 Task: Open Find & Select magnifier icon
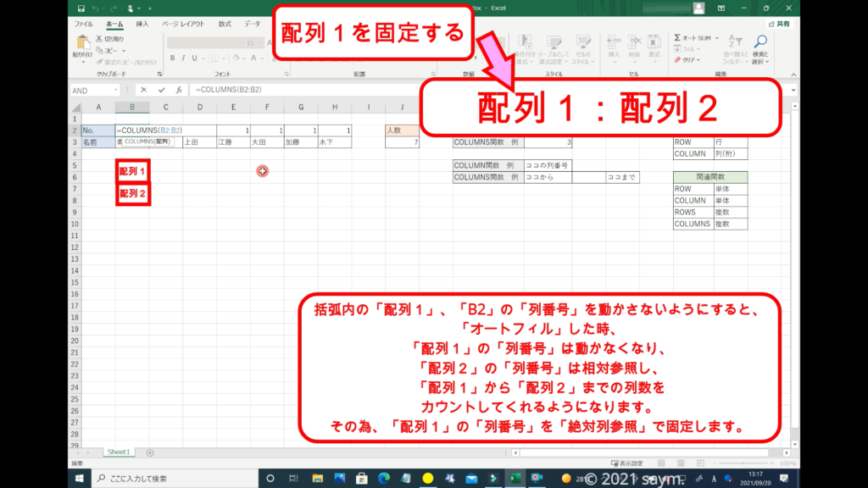(x=760, y=42)
